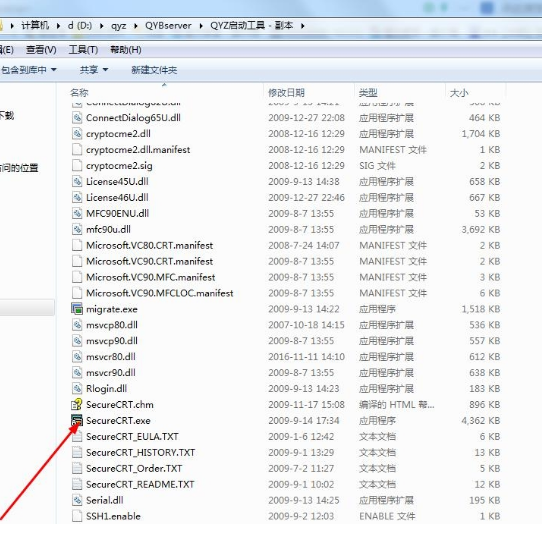Click date 2007-10-18 14:15 of msvcp80.dll

click(x=306, y=325)
